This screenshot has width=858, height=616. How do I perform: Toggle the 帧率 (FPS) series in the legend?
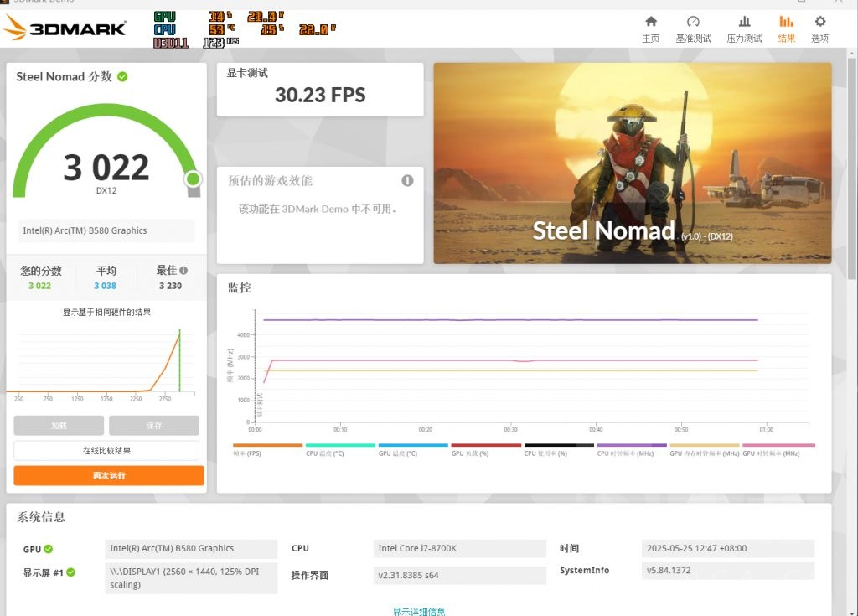(x=268, y=448)
